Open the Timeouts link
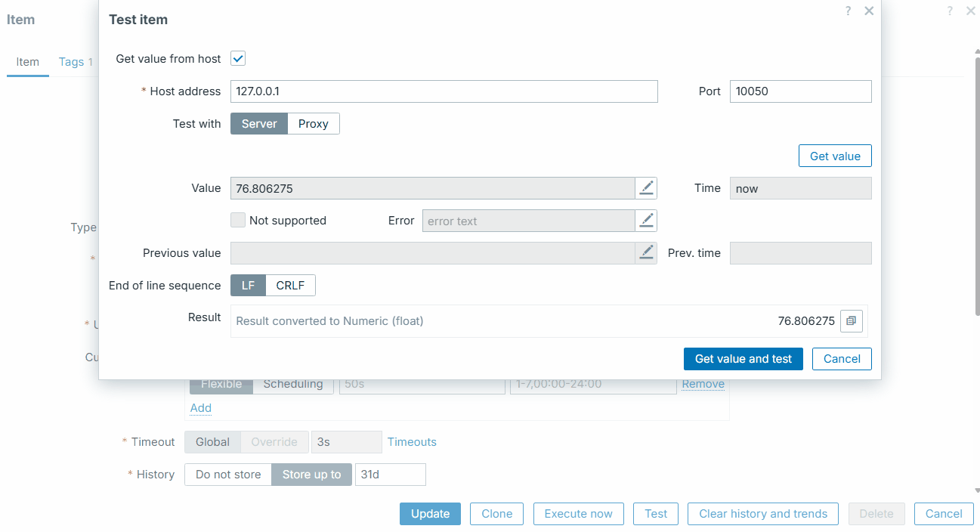 pyautogui.click(x=412, y=442)
